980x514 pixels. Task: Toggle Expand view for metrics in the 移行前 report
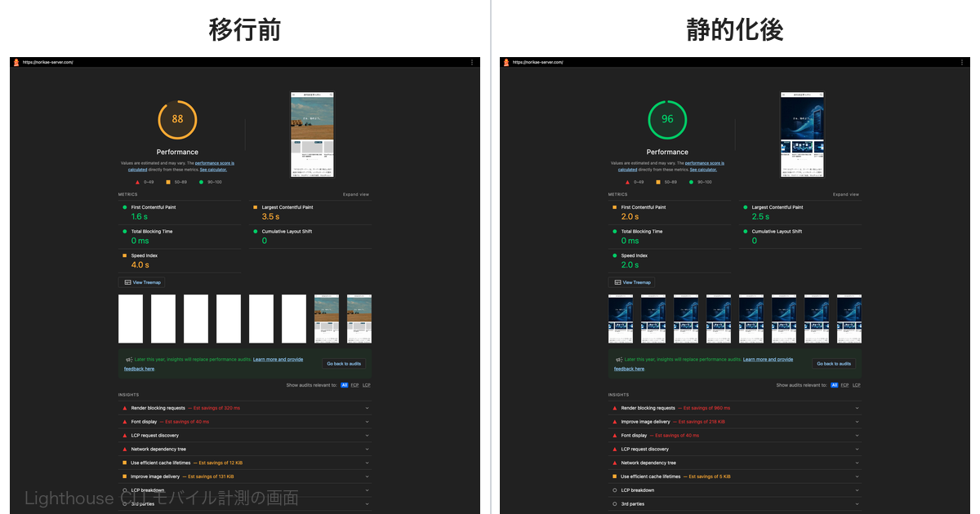coord(356,194)
